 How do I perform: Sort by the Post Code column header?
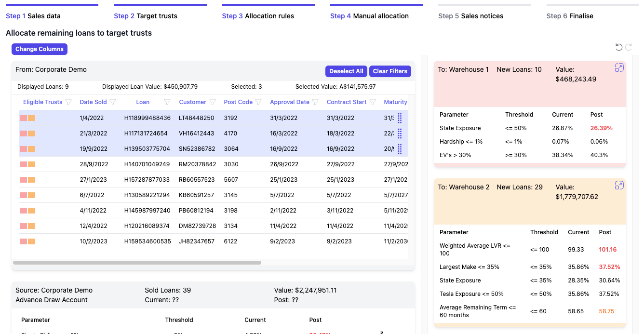click(x=238, y=102)
